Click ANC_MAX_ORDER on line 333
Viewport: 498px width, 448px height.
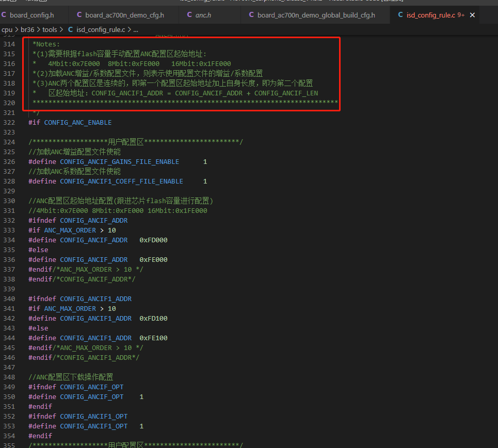[x=70, y=230]
